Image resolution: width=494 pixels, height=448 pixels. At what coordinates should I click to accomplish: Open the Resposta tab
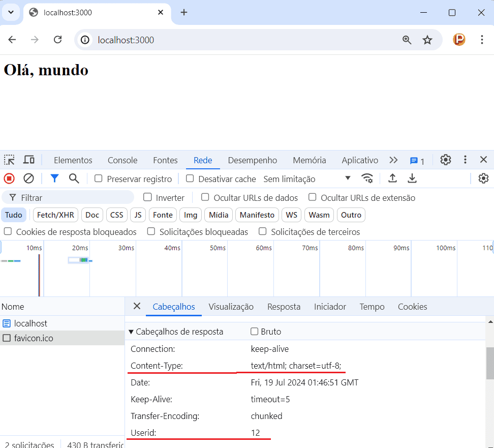point(284,307)
